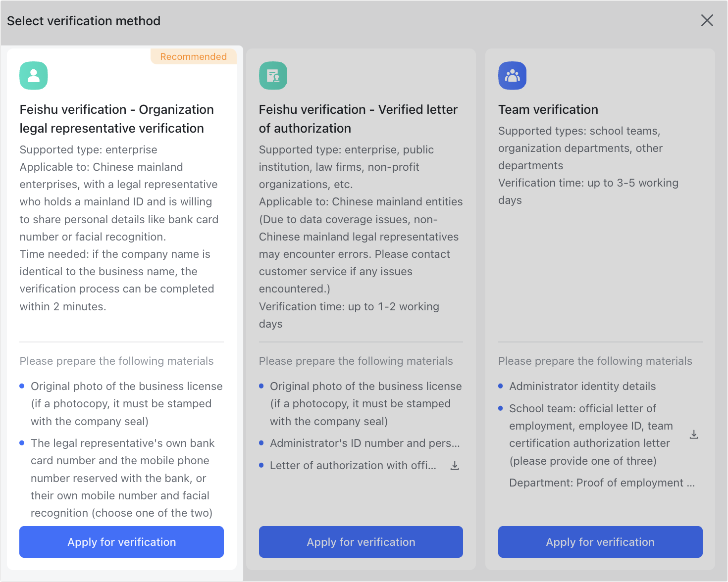Expand the truncated Administrator's ID number text
Screen dimensions: 728x582
tap(364, 443)
